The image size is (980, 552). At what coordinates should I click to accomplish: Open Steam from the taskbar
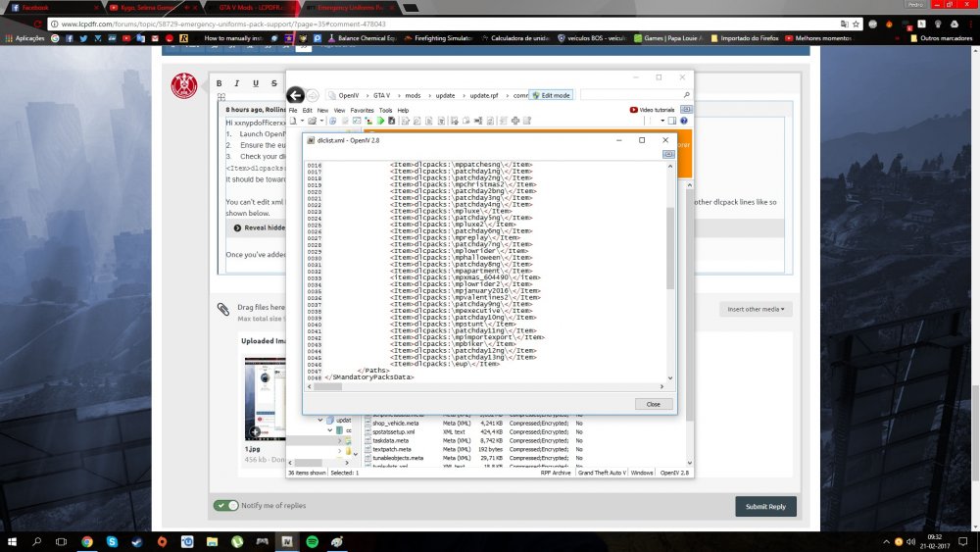coord(137,541)
